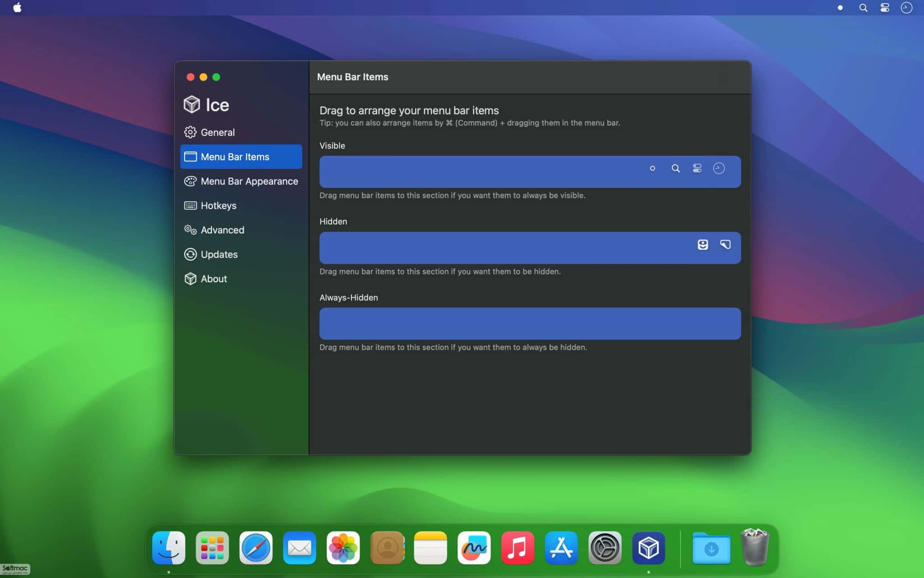
Task: Click the 'Menu Bar Items' window title
Action: (x=352, y=77)
